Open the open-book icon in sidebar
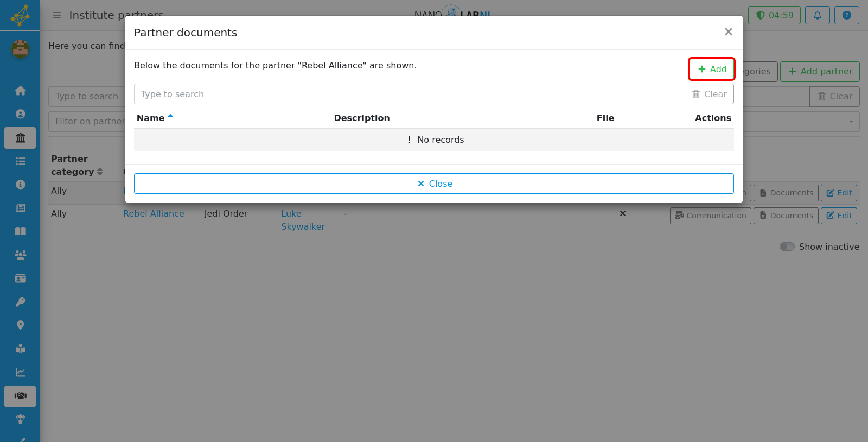 [20, 231]
